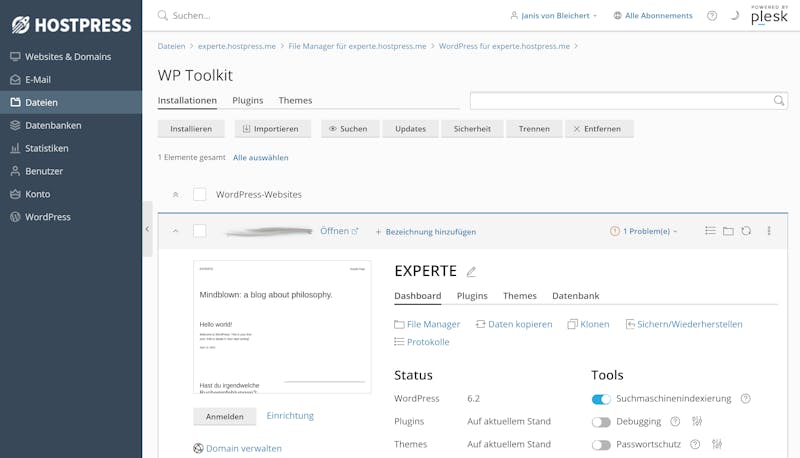
Task: Open Konto in sidebar
Action: click(71, 194)
